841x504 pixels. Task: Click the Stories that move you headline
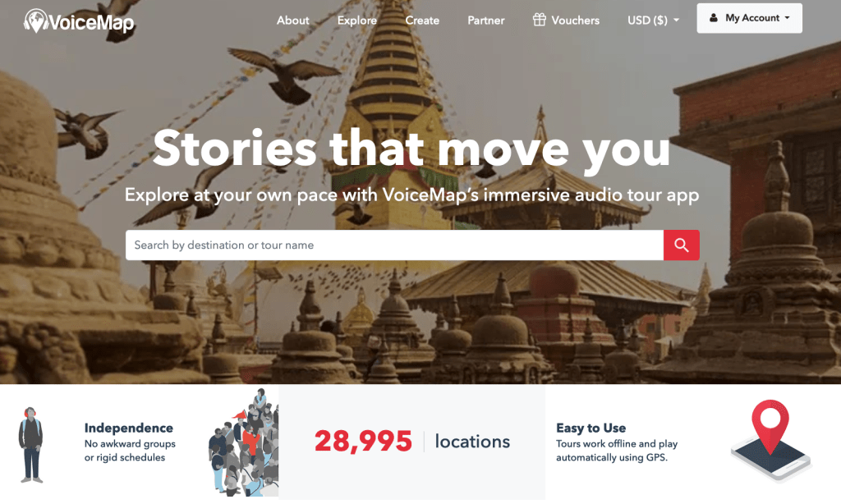tap(411, 149)
